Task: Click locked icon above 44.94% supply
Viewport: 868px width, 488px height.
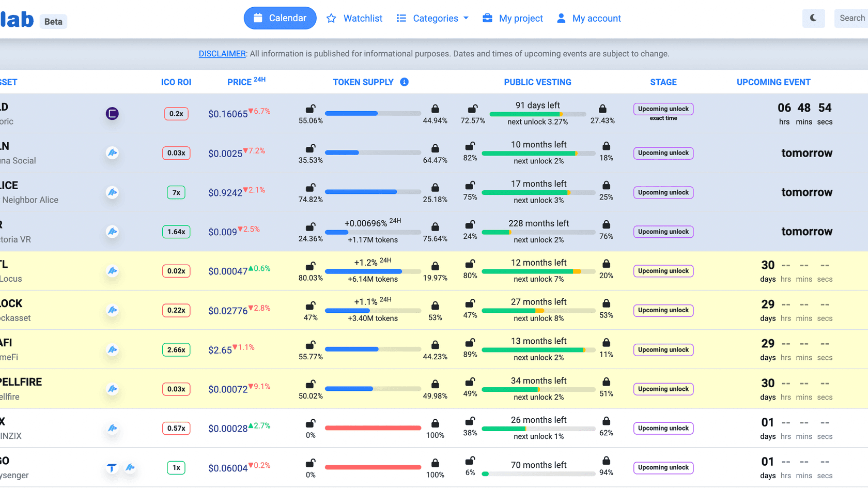Action: [435, 109]
